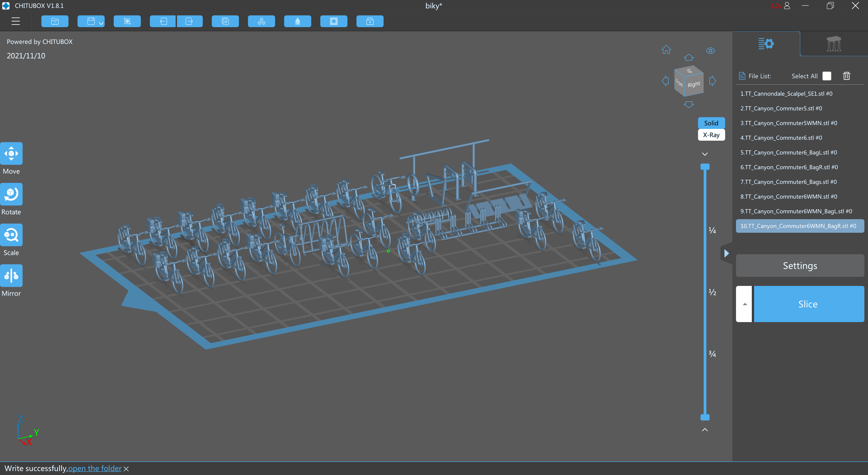Switch to the supports pillar tab

point(834,43)
